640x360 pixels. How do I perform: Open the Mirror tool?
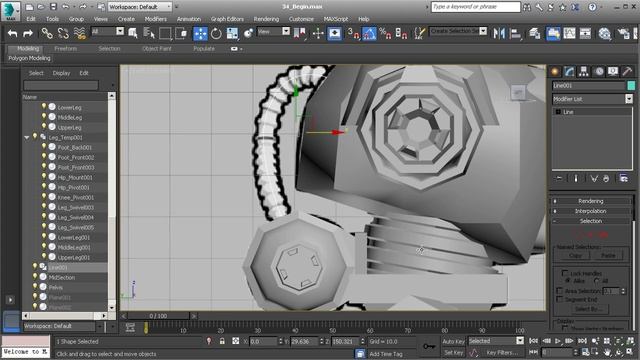(x=499, y=33)
